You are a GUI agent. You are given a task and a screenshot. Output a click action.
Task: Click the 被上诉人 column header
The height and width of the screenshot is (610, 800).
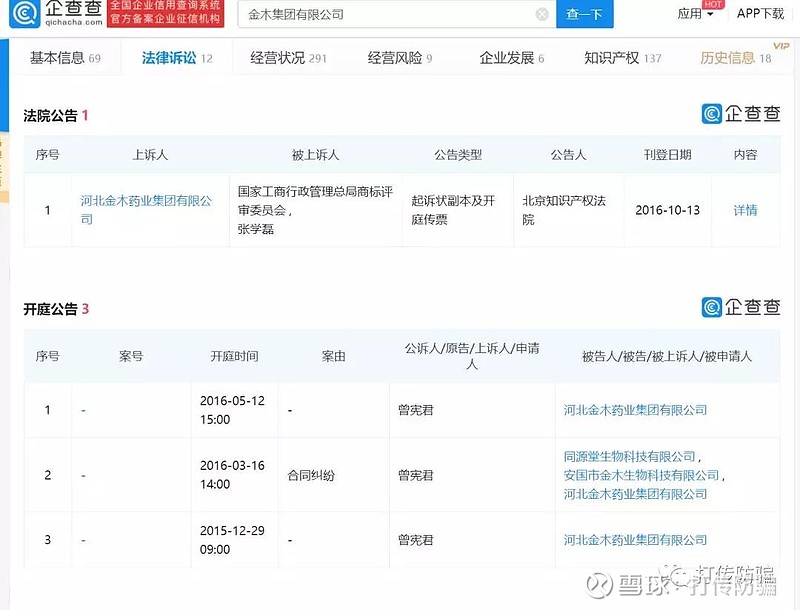315,155
